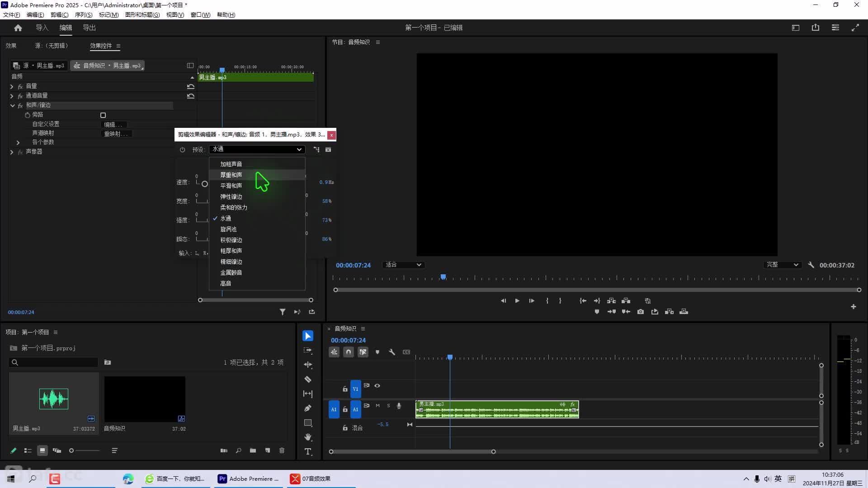Toggle A1 voice-over record microphone

tap(399, 406)
